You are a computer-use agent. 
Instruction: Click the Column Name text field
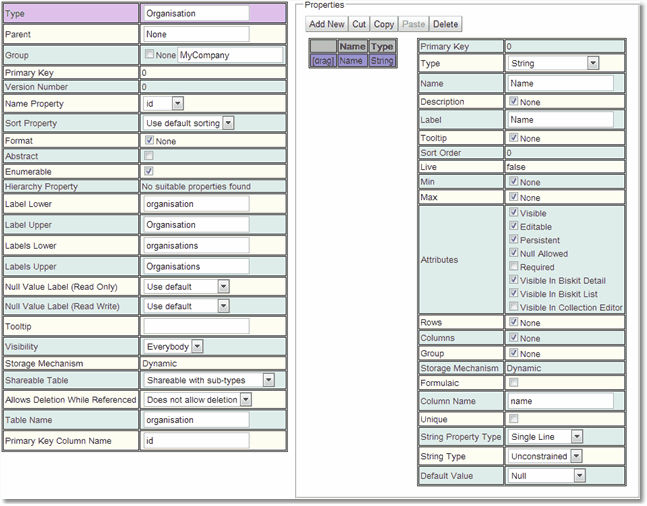560,400
